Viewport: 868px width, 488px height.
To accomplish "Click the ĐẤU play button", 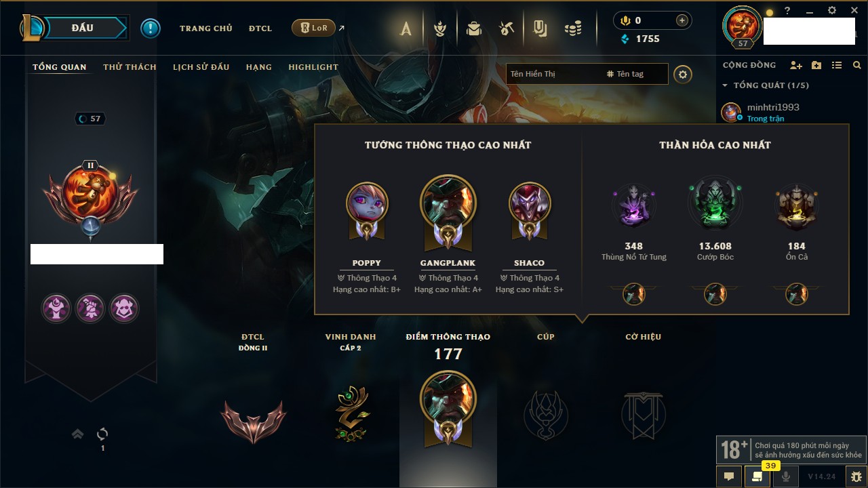I will 82,28.
